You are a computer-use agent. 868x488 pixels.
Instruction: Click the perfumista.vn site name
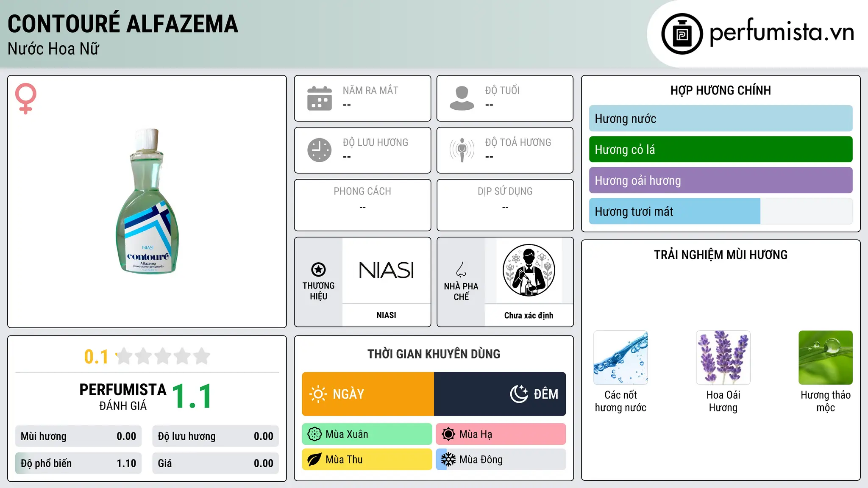(x=782, y=32)
